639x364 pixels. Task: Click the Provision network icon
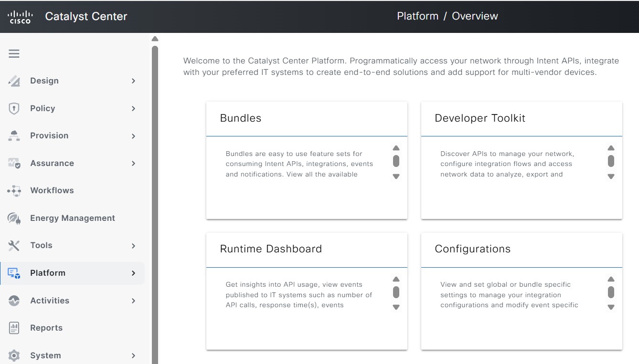point(14,135)
